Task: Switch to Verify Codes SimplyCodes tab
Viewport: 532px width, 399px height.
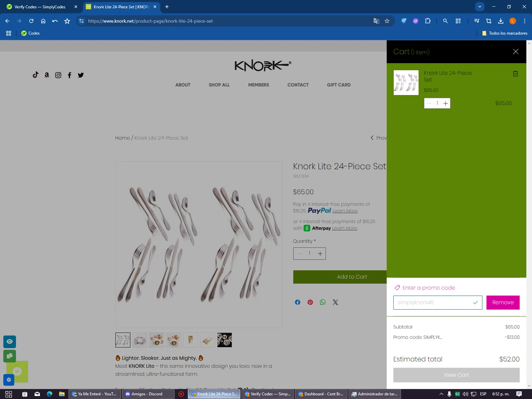Action: 40,7
